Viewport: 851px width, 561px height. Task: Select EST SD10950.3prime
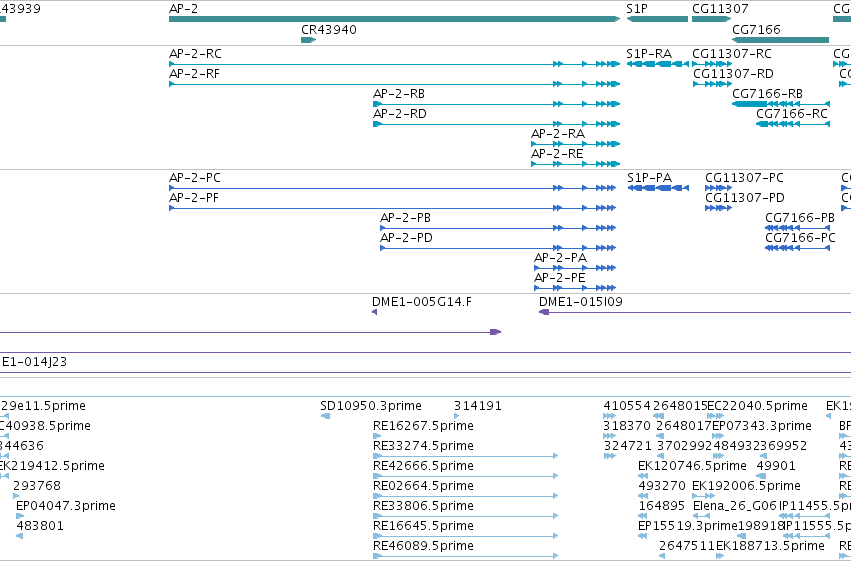[x=371, y=406]
